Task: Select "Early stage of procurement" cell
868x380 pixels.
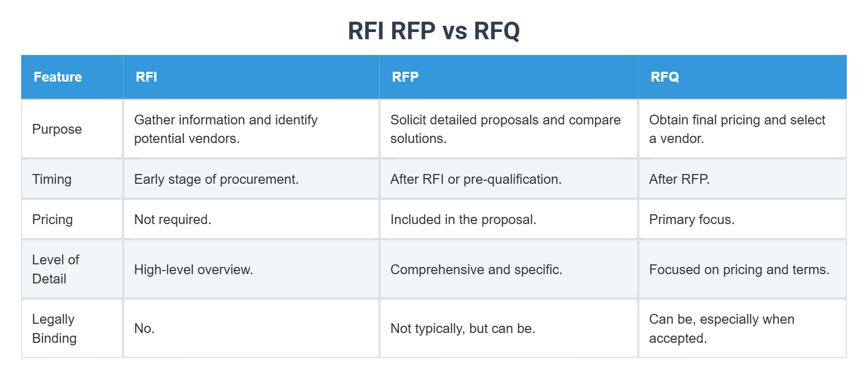Action: pyautogui.click(x=216, y=179)
